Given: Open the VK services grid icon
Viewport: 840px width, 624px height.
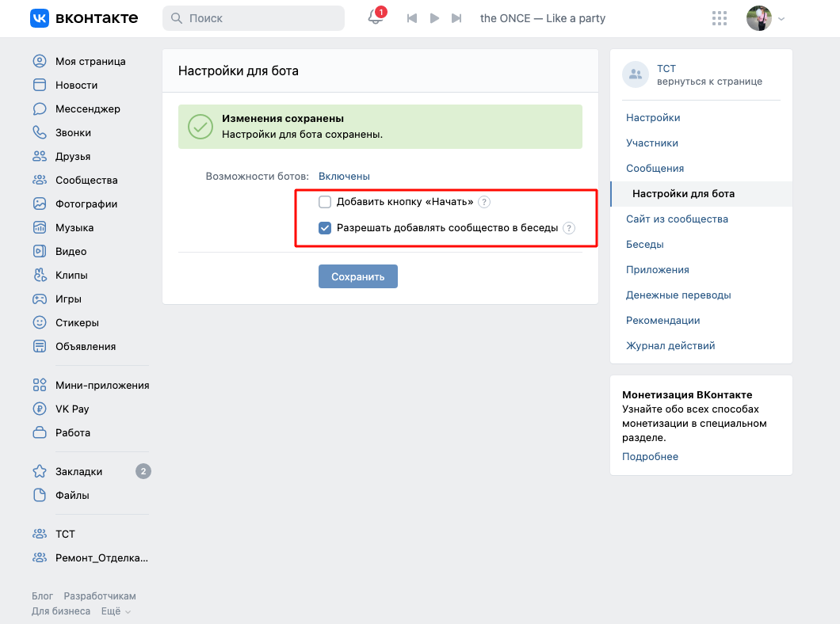Looking at the screenshot, I should click(x=720, y=18).
